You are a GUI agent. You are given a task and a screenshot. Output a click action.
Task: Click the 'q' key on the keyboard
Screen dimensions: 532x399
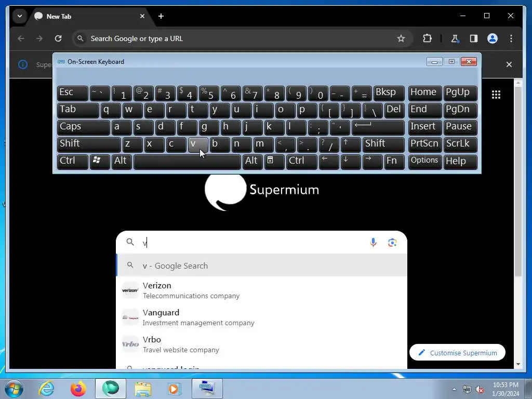coord(111,110)
